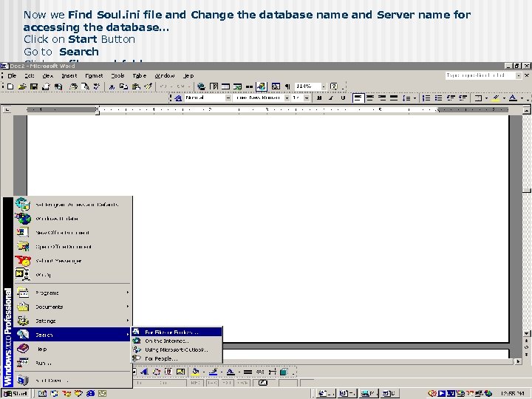
Task: Click the Bullets list icon
Action: (x=439, y=98)
